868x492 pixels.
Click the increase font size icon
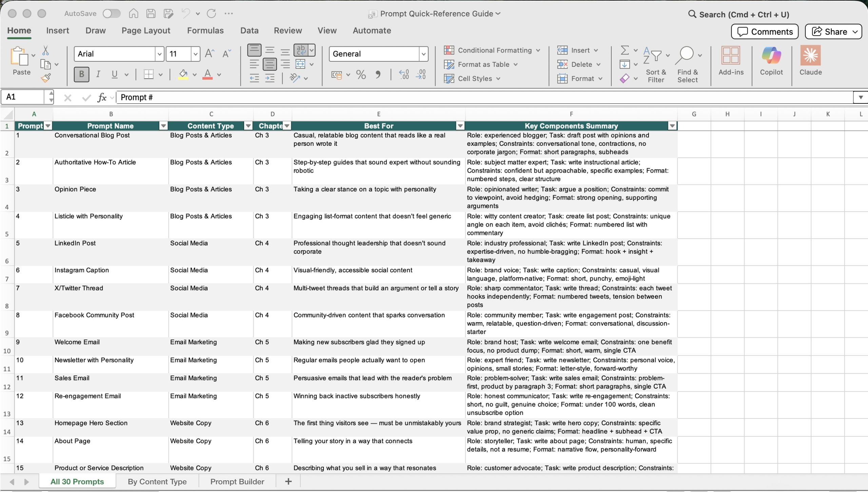(x=209, y=54)
